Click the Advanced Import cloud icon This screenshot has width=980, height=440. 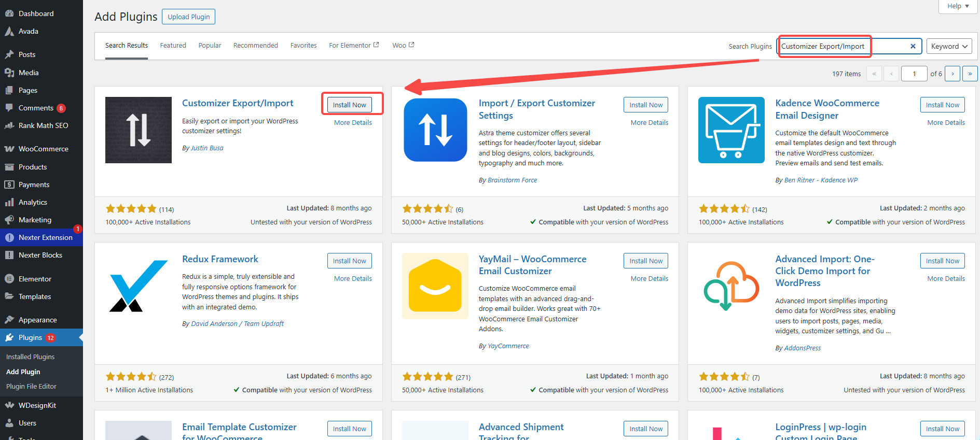pos(731,286)
